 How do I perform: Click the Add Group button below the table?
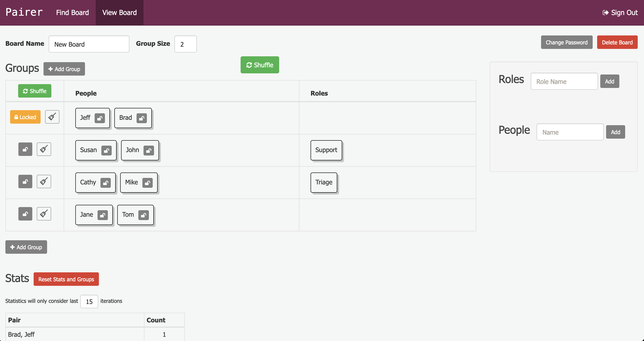[26, 247]
